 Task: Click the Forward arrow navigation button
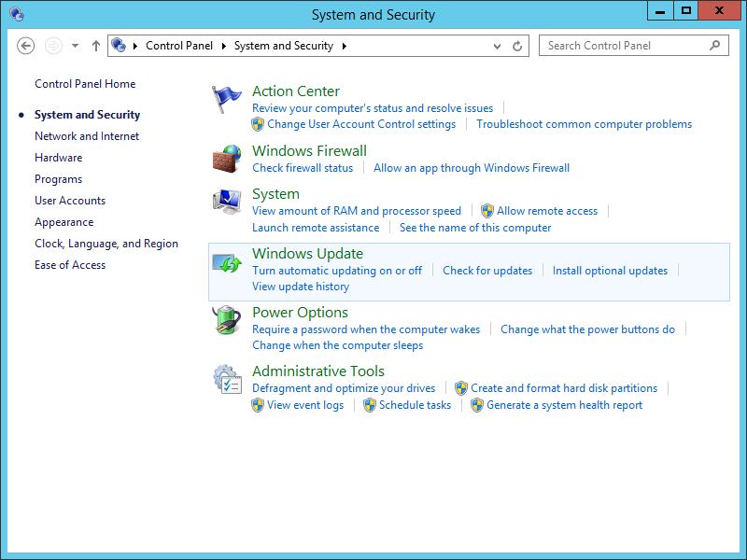coord(53,46)
